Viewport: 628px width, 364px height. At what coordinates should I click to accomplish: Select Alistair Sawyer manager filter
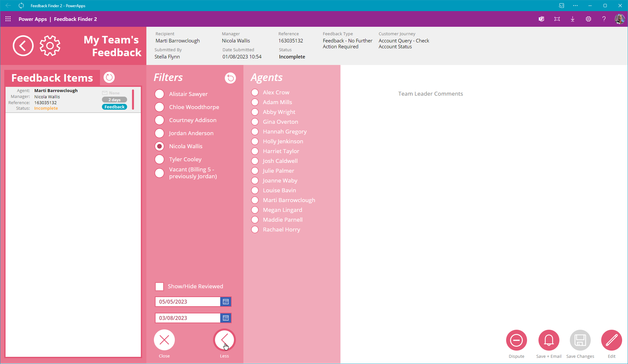159,94
